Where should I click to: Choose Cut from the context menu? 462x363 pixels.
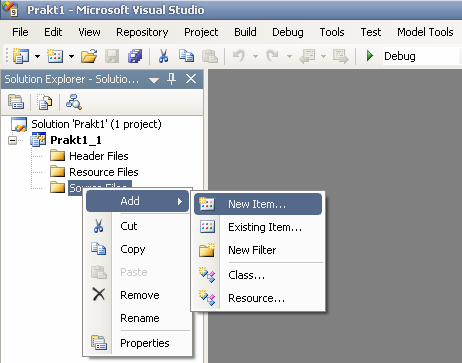pyautogui.click(x=137, y=226)
